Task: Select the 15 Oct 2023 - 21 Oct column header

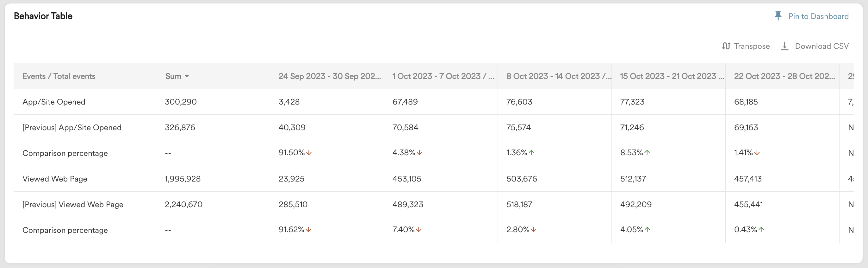Action: tap(672, 76)
